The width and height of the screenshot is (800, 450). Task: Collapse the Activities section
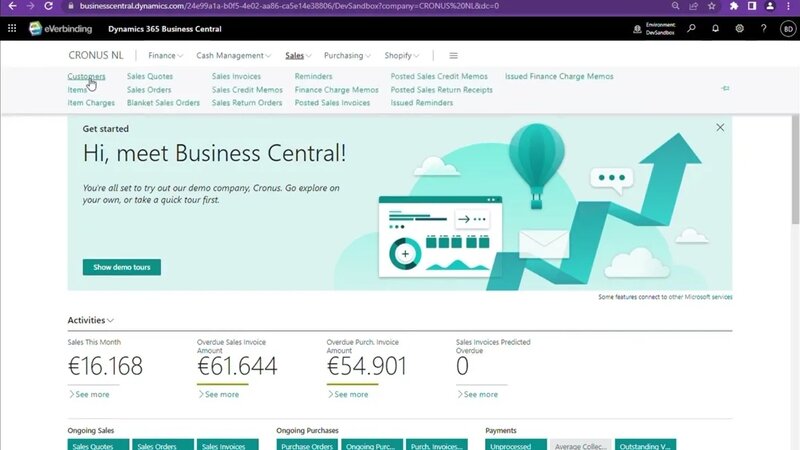point(90,320)
